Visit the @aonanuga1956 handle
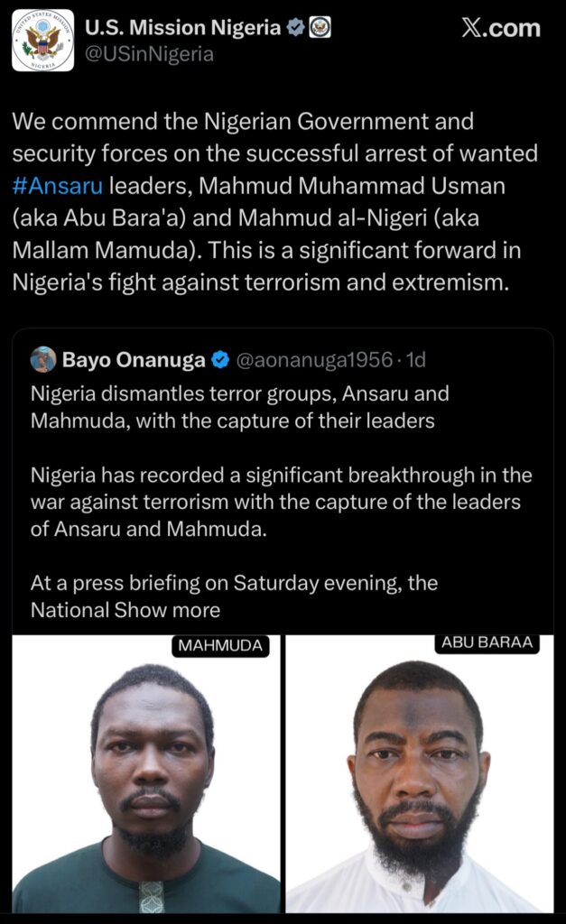This screenshot has width=566, height=924. pos(313,361)
